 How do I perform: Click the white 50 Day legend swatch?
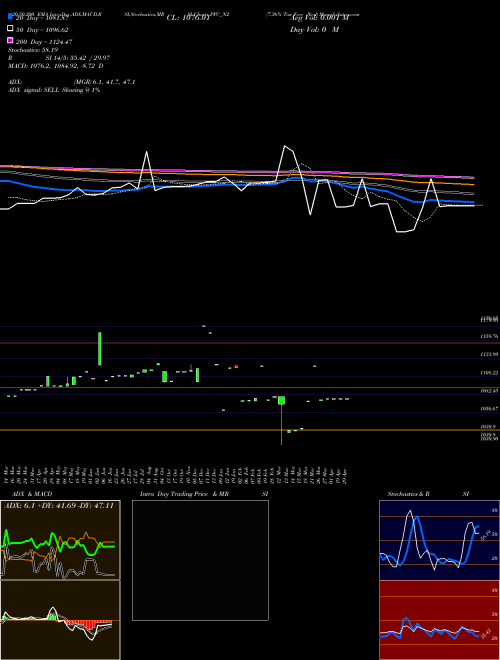(x=10, y=28)
